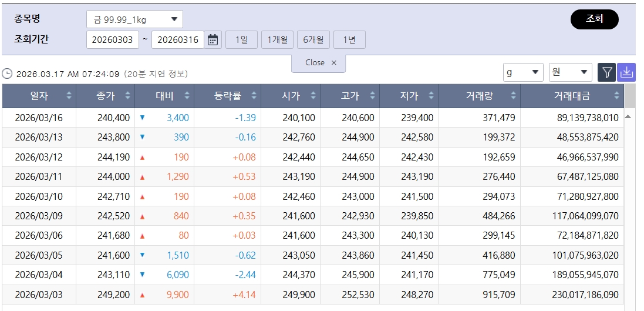Click the end date field 20260316
This screenshot has width=644, height=311.
(x=178, y=40)
